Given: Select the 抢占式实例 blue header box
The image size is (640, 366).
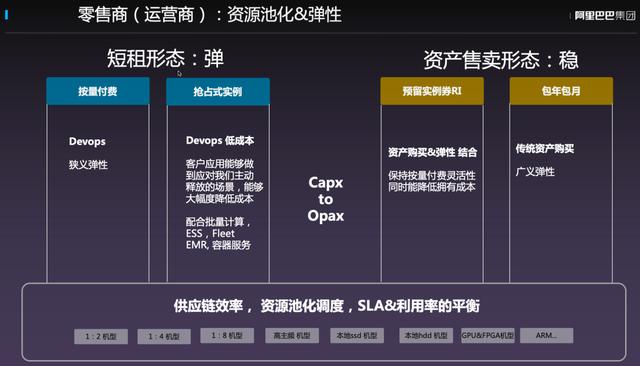Looking at the screenshot, I should [218, 91].
